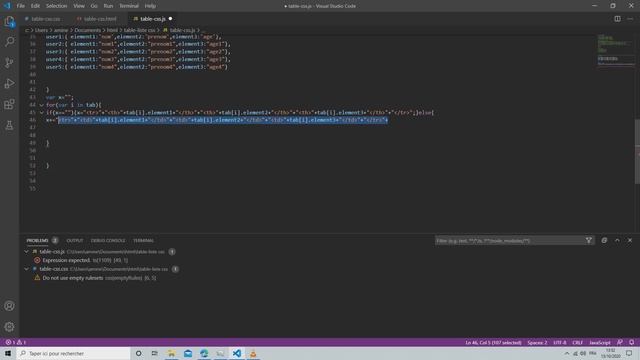640x360 pixels.
Task: Open the Run and Debug view
Action: coord(9,83)
